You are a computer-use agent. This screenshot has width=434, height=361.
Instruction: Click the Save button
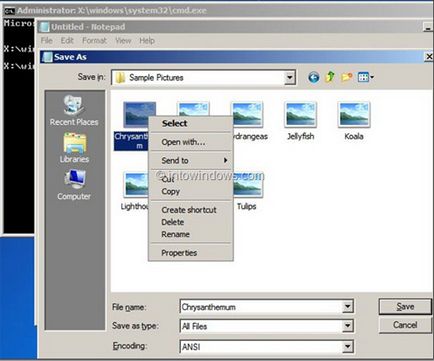405,307
